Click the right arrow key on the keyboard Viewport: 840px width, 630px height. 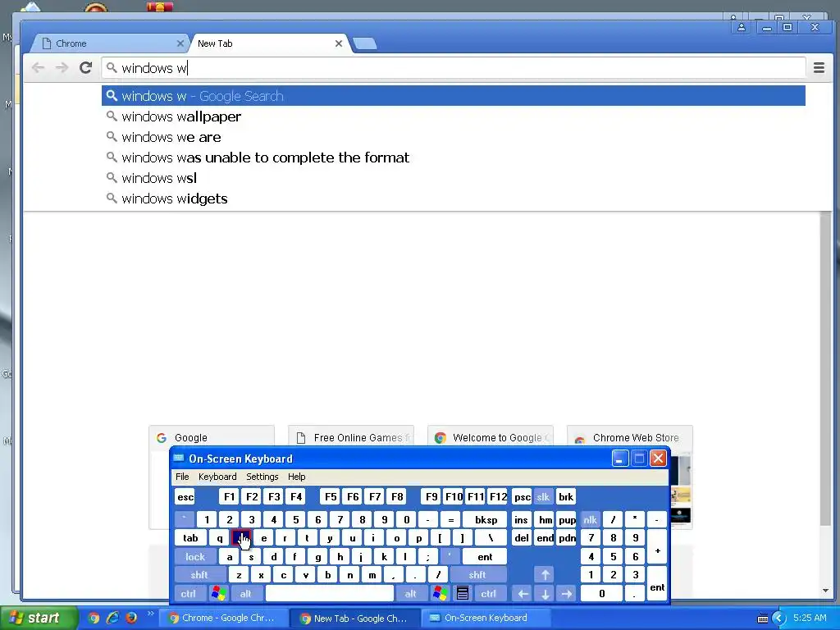[x=566, y=594]
